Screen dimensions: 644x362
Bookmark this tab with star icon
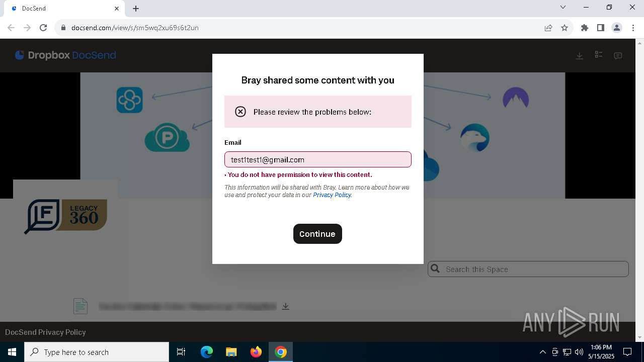point(565,28)
